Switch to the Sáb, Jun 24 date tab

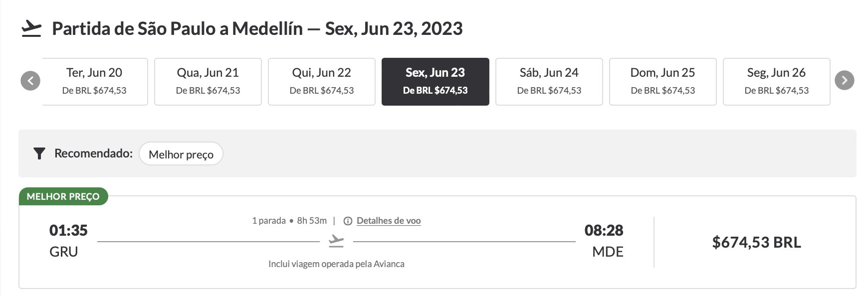coord(549,82)
